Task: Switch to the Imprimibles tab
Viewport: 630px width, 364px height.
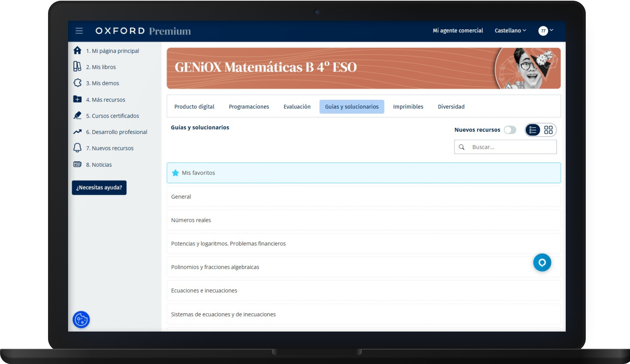Action: [408, 107]
